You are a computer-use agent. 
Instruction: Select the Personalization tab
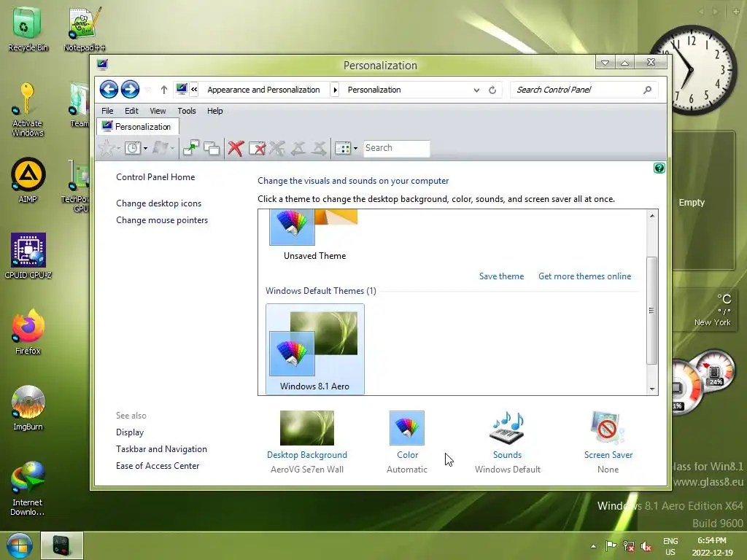138,127
